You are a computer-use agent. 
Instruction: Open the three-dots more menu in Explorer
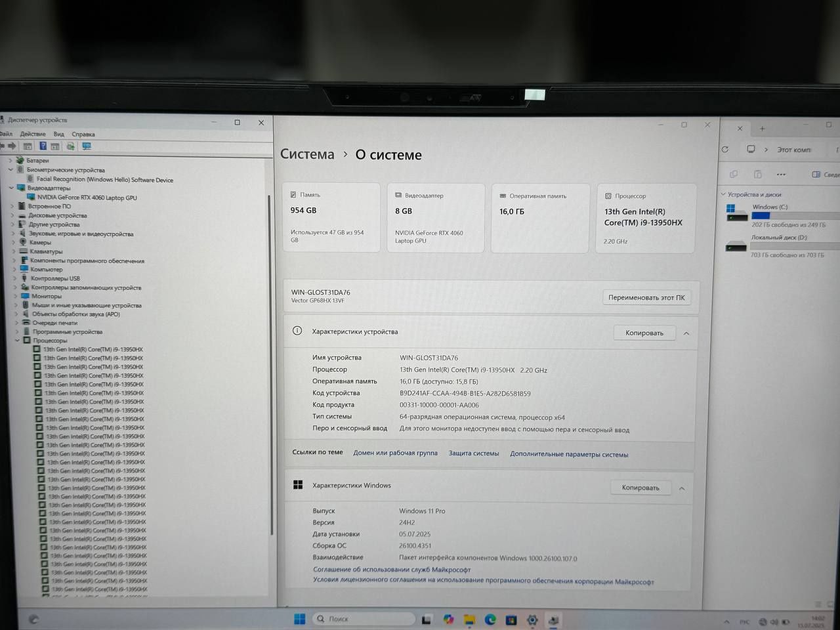(x=781, y=175)
